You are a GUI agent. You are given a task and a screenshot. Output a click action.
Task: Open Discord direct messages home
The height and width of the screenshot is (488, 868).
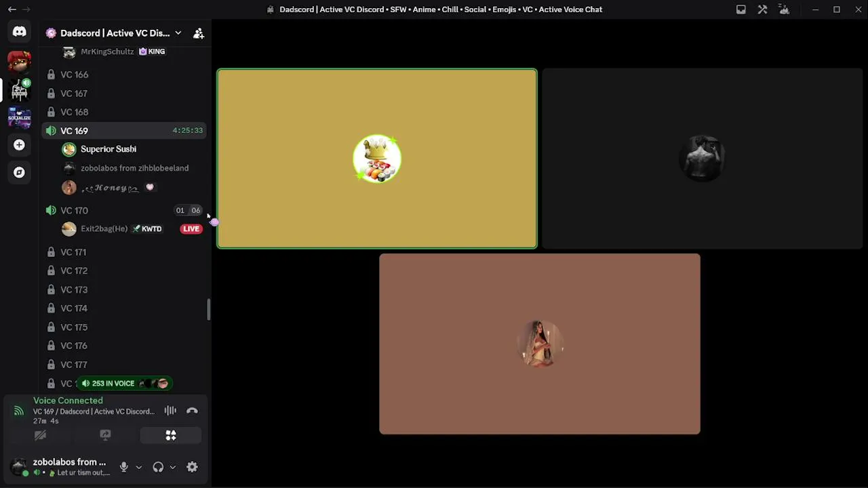click(x=19, y=32)
